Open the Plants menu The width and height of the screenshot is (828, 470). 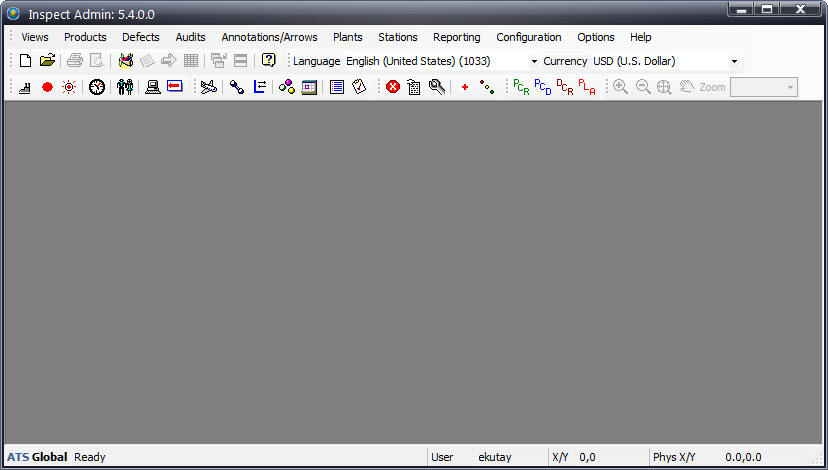(x=347, y=37)
